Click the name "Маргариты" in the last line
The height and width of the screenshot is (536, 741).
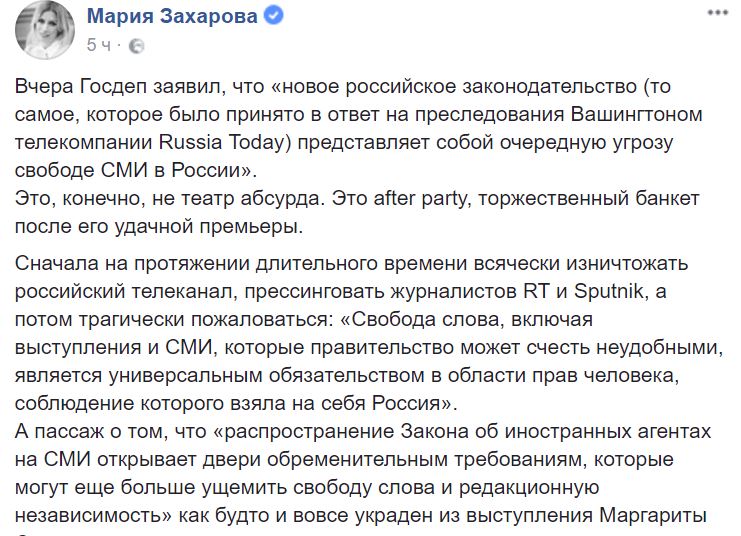tap(653, 516)
